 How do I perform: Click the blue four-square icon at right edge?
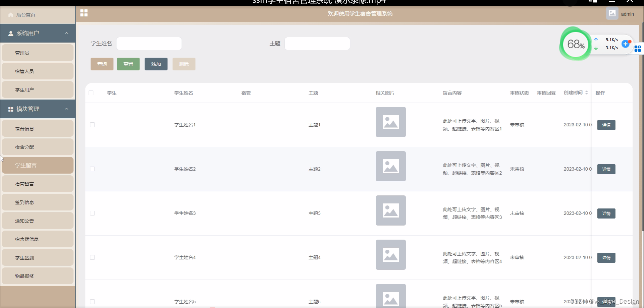coord(638,49)
